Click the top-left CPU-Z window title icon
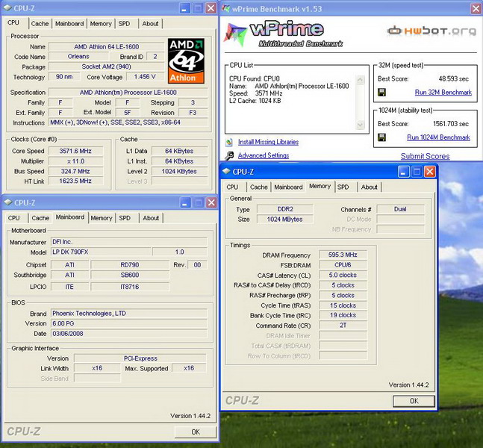483x448 pixels. point(7,7)
